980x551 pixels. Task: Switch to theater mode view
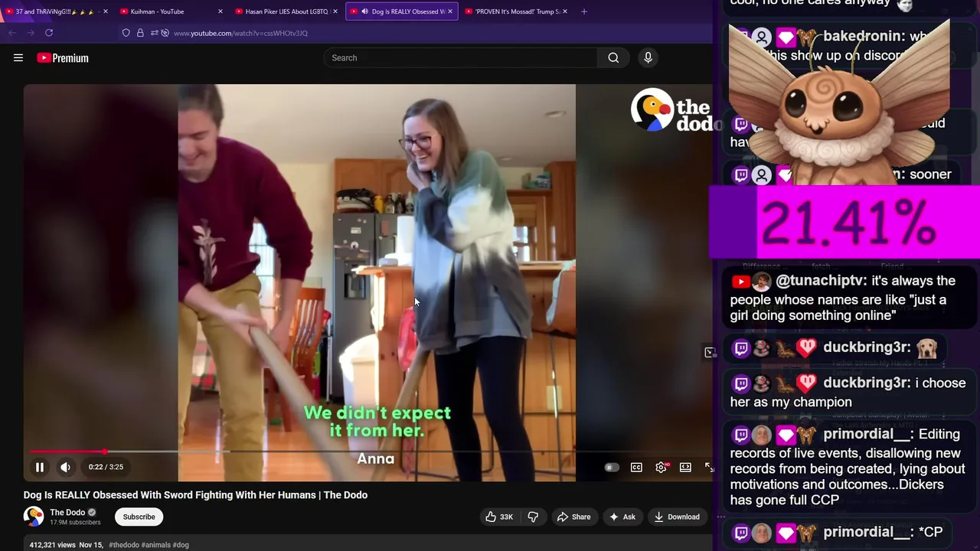[x=685, y=467]
